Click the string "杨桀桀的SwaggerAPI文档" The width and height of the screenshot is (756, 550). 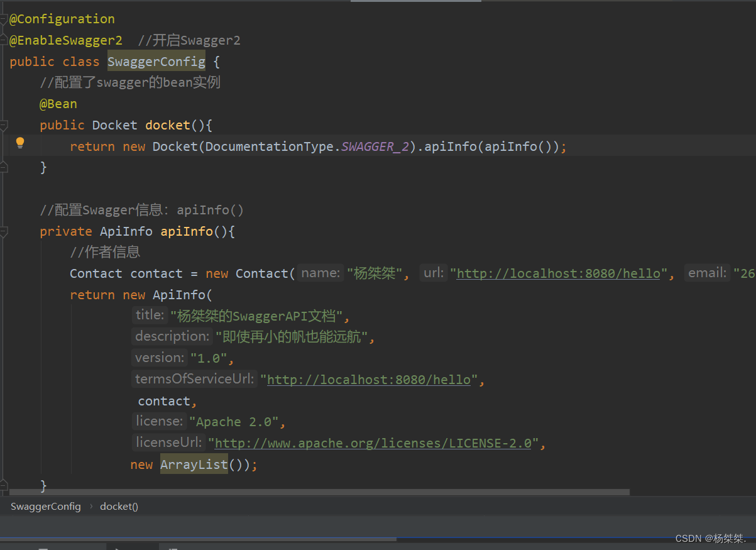[257, 316]
